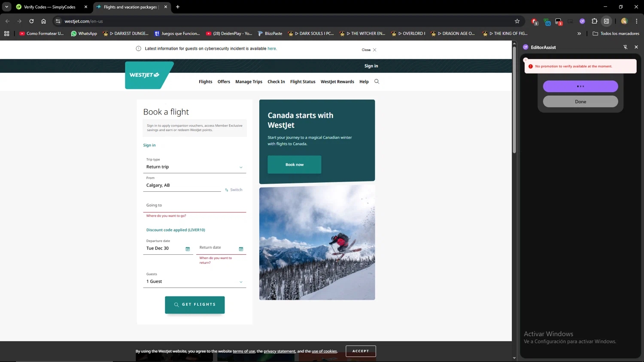The width and height of the screenshot is (644, 362).
Task: Click the Book now button
Action: click(x=294, y=165)
